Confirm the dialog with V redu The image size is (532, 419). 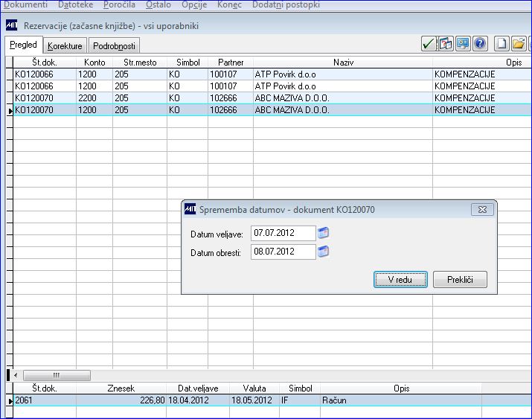click(400, 280)
